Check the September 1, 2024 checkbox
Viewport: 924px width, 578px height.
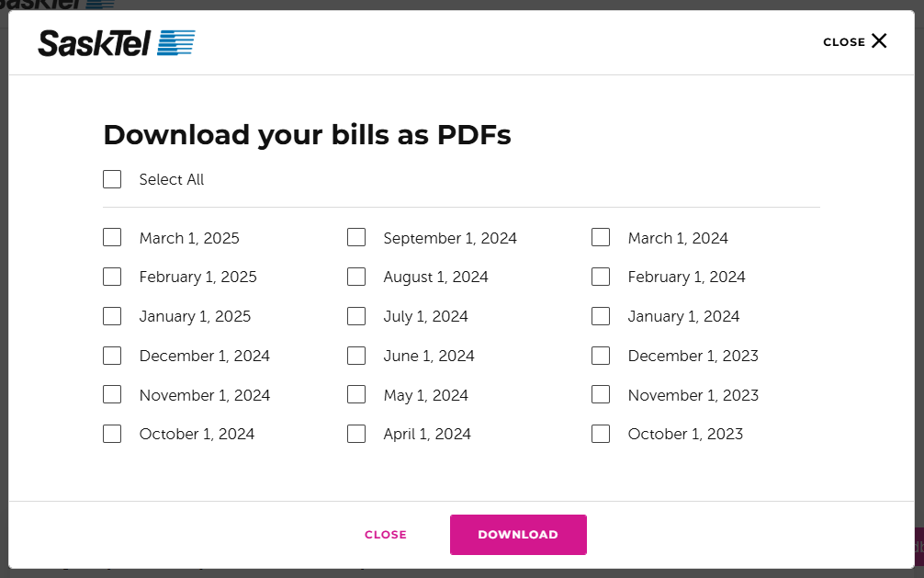(x=356, y=237)
